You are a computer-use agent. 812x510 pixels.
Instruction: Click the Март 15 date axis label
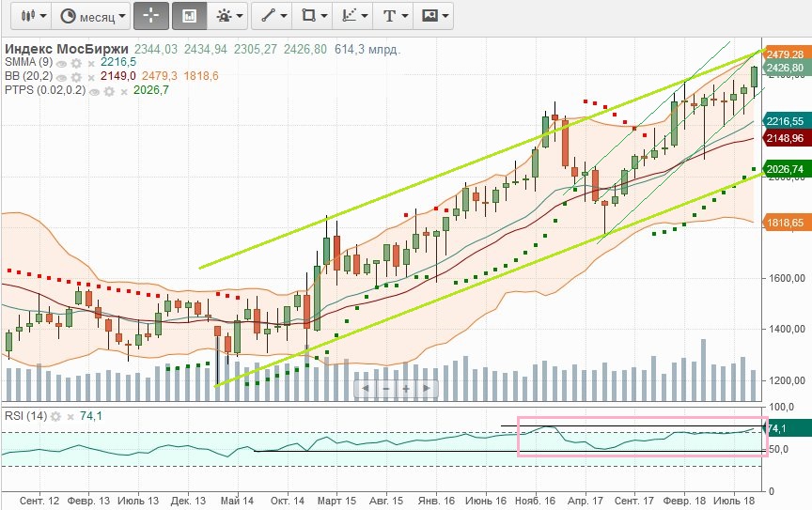(x=336, y=502)
